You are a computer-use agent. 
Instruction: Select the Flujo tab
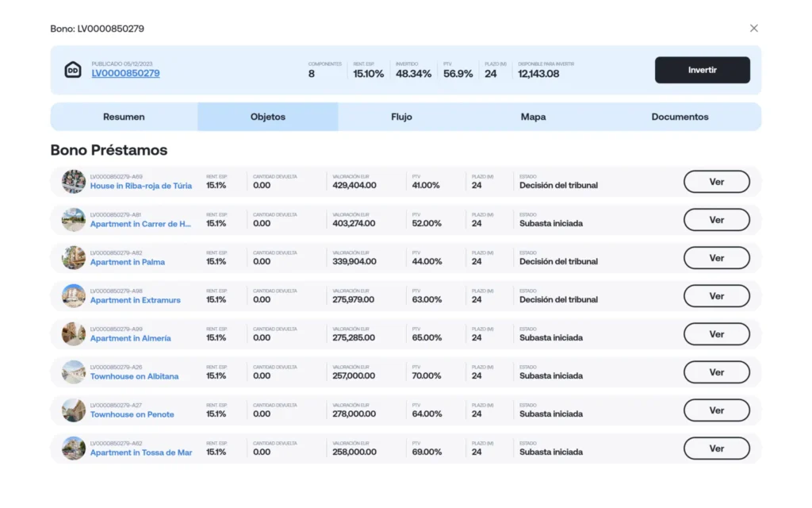click(401, 117)
